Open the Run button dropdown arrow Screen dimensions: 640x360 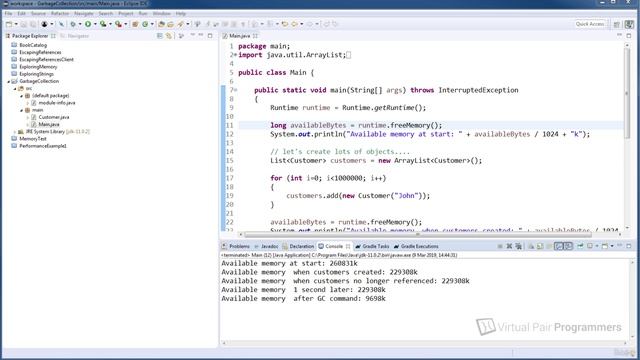(x=95, y=24)
